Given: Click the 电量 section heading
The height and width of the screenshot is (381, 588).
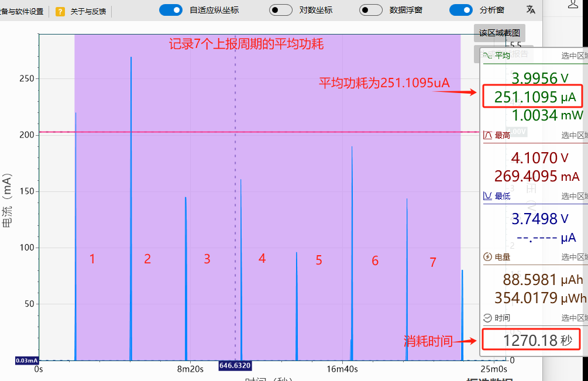Looking at the screenshot, I should click(x=503, y=257).
